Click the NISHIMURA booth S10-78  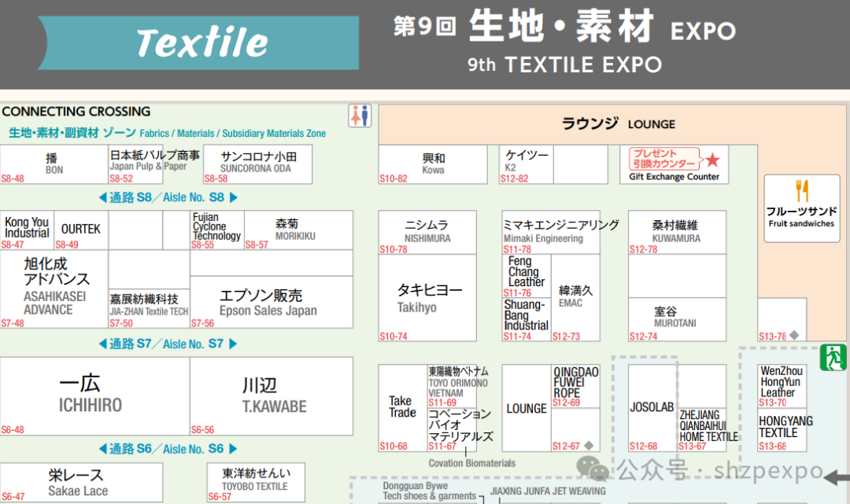427,232
